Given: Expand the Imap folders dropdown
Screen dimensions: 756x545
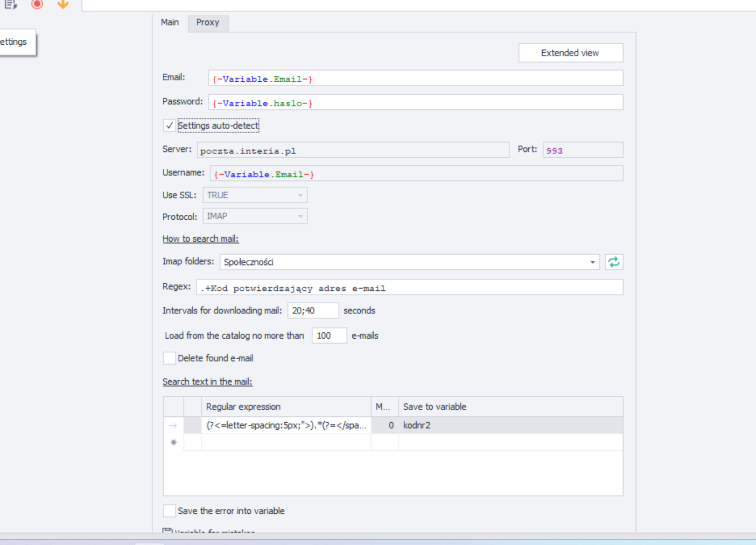Looking at the screenshot, I should (x=592, y=262).
